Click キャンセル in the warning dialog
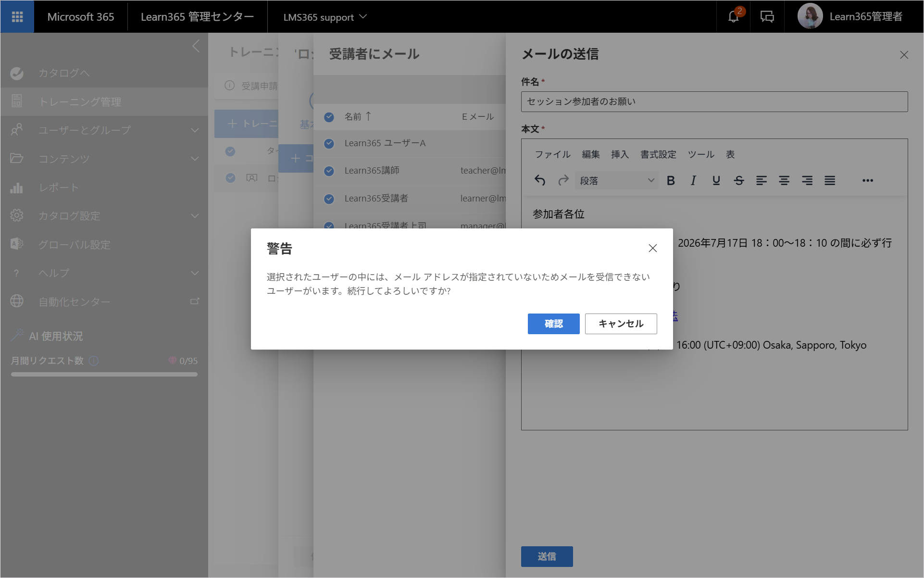Screen dimensions: 924x578 click(621, 324)
